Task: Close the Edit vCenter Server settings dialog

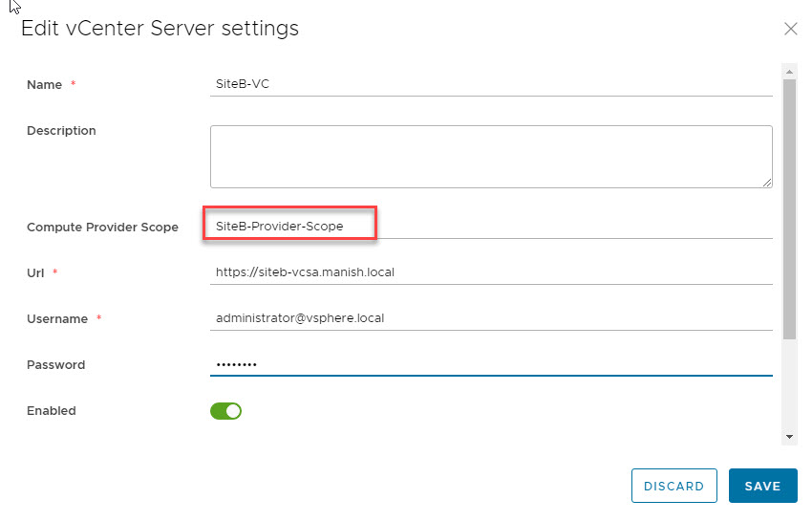Action: (x=790, y=29)
